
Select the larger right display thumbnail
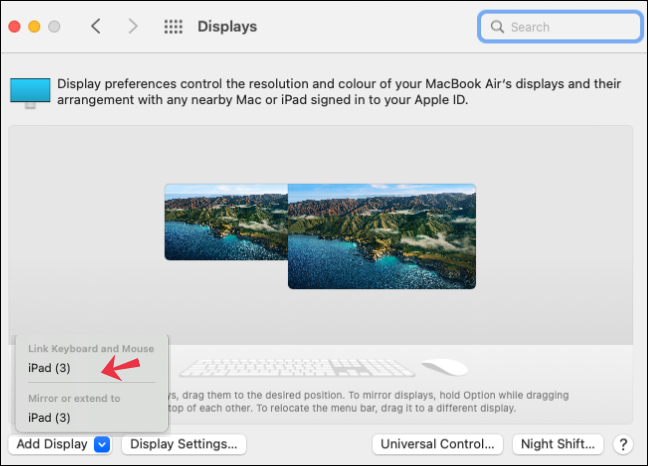click(x=381, y=236)
